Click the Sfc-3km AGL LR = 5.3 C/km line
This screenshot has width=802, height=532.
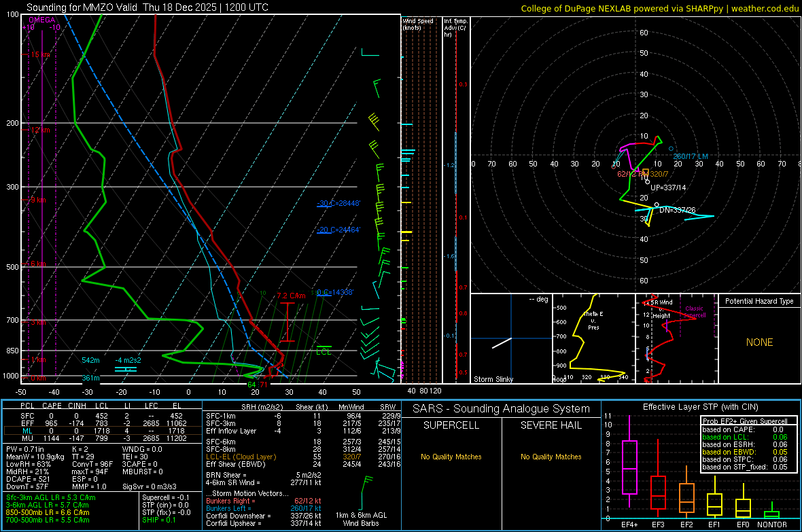click(51, 498)
